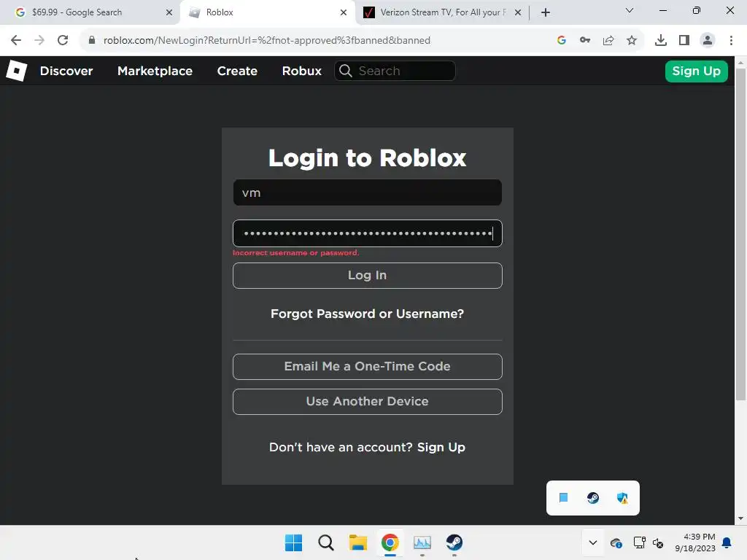The image size is (747, 560).
Task: Open Windows Security shield in tray popup
Action: pyautogui.click(x=622, y=498)
